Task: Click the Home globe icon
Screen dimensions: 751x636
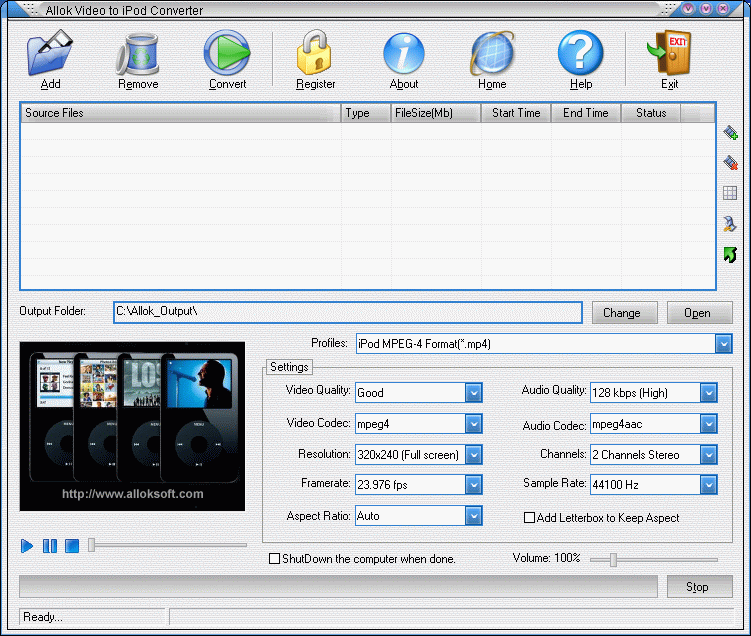Action: 492,54
